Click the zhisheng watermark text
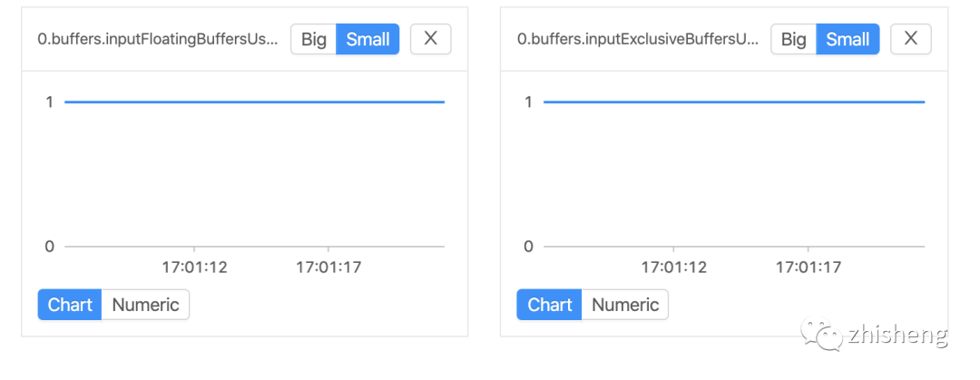Viewport: 980px width, 380px height. (897, 336)
